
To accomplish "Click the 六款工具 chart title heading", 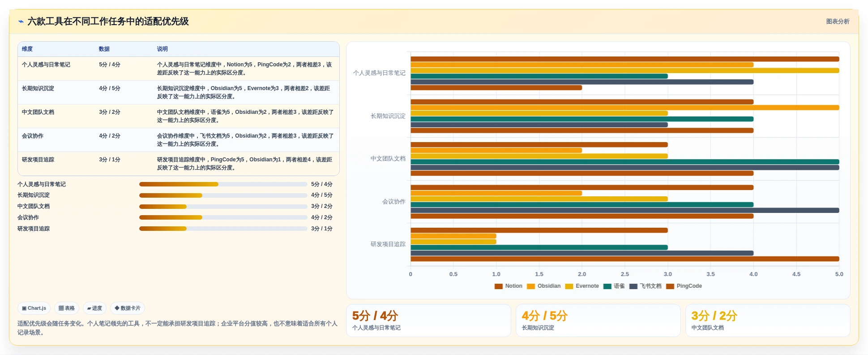I will pos(108,22).
